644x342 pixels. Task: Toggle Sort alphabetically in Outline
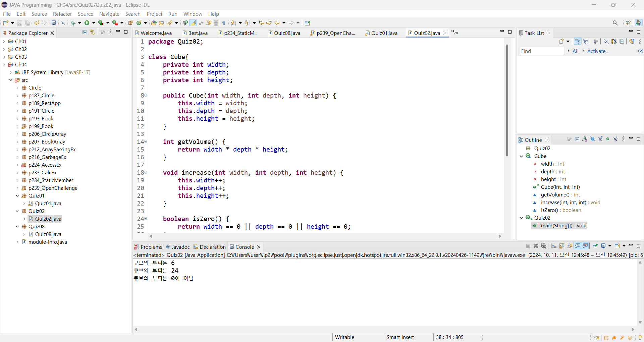tap(585, 139)
